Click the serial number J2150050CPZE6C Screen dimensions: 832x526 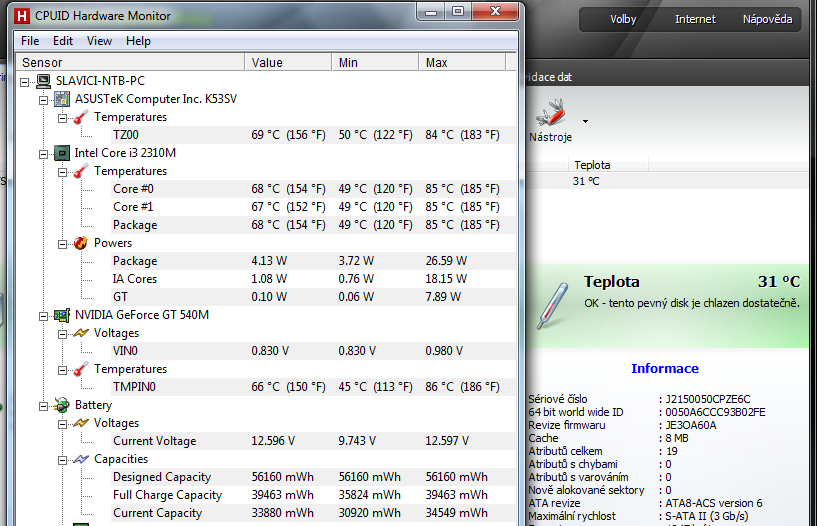[x=708, y=399]
